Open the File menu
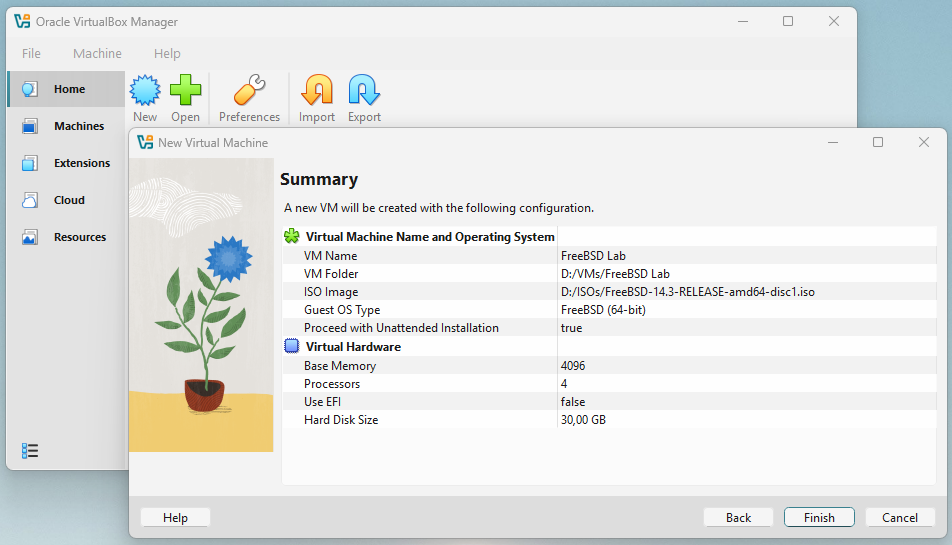Image resolution: width=952 pixels, height=545 pixels. pos(32,53)
